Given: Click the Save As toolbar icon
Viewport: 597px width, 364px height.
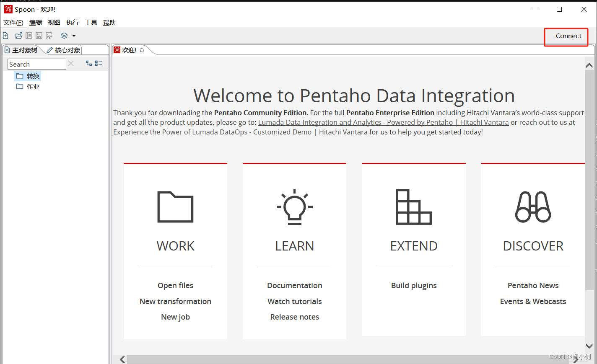Looking at the screenshot, I should click(49, 36).
